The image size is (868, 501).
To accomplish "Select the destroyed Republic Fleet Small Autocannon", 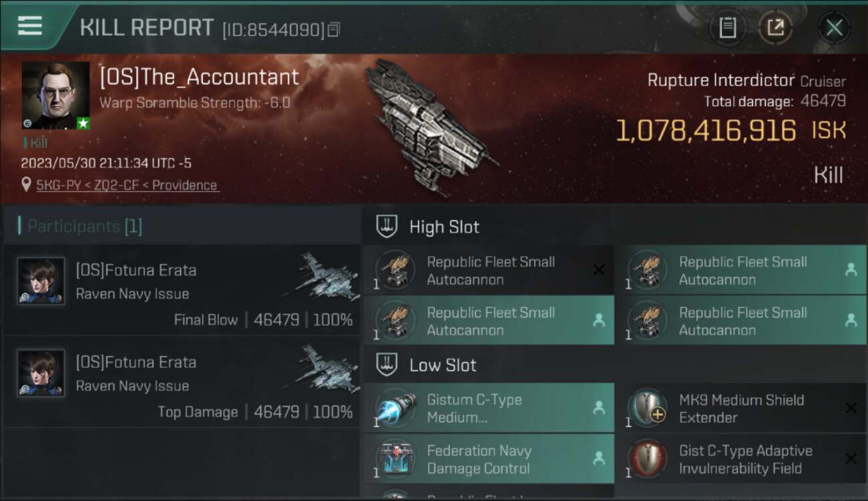I will coord(488,271).
